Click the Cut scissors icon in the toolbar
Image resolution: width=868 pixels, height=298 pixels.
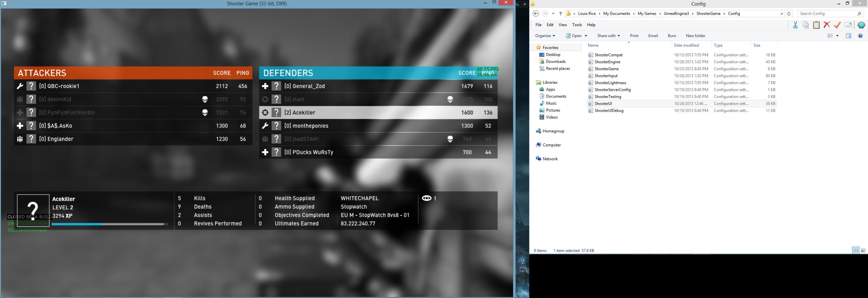pos(795,25)
